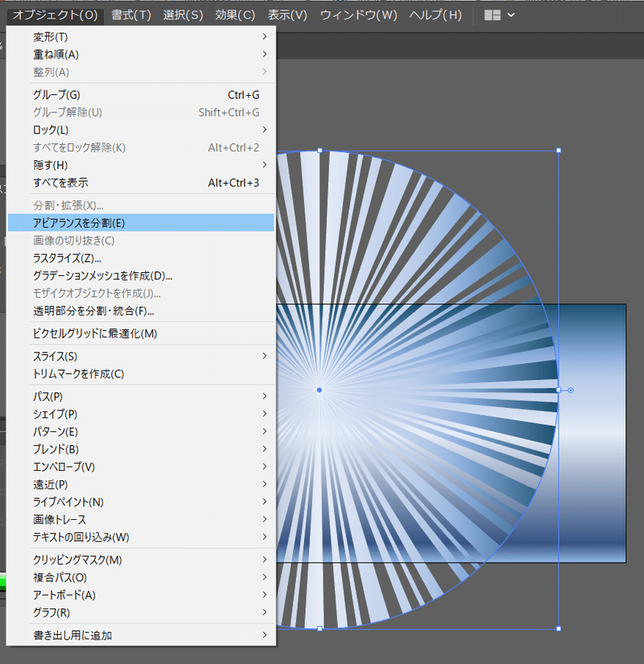
Task: Expand the ロック(L) submenu
Action: click(141, 130)
